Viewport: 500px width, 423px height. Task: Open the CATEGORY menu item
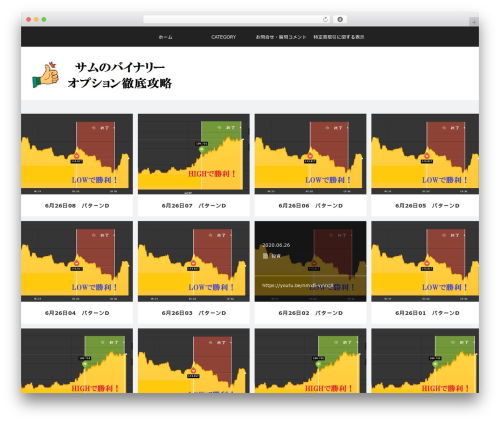223,37
